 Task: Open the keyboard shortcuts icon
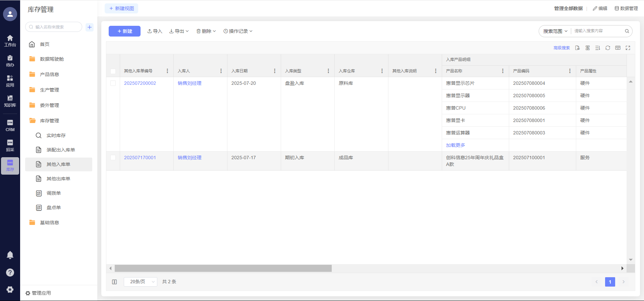(x=618, y=48)
